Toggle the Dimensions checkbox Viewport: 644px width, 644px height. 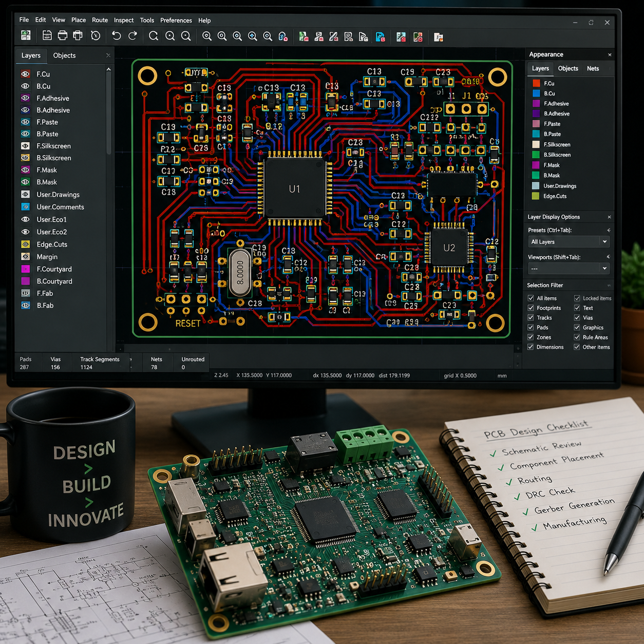click(x=531, y=347)
